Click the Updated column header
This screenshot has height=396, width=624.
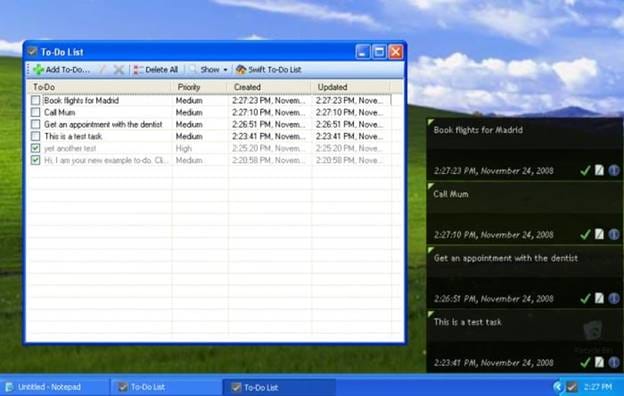click(351, 87)
